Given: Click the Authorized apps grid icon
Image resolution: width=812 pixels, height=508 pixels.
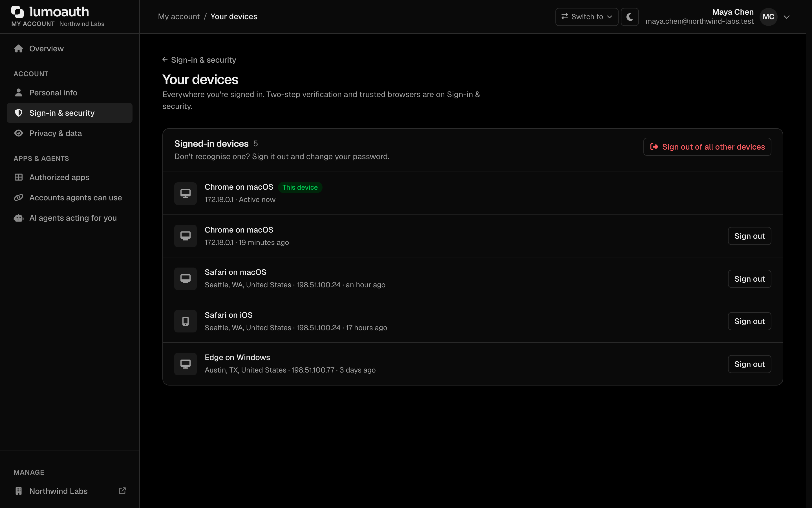Looking at the screenshot, I should tap(19, 177).
